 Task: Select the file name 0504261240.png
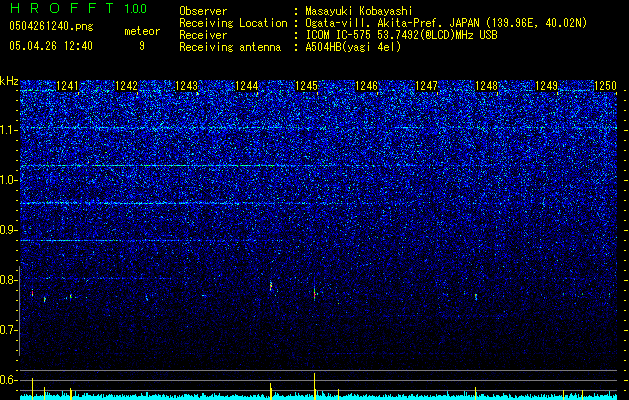click(x=51, y=27)
